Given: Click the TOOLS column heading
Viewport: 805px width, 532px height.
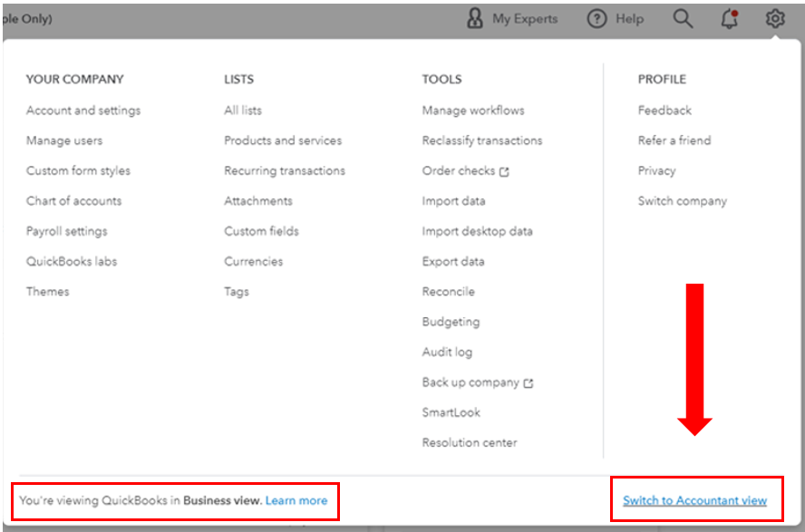Looking at the screenshot, I should click(x=441, y=80).
